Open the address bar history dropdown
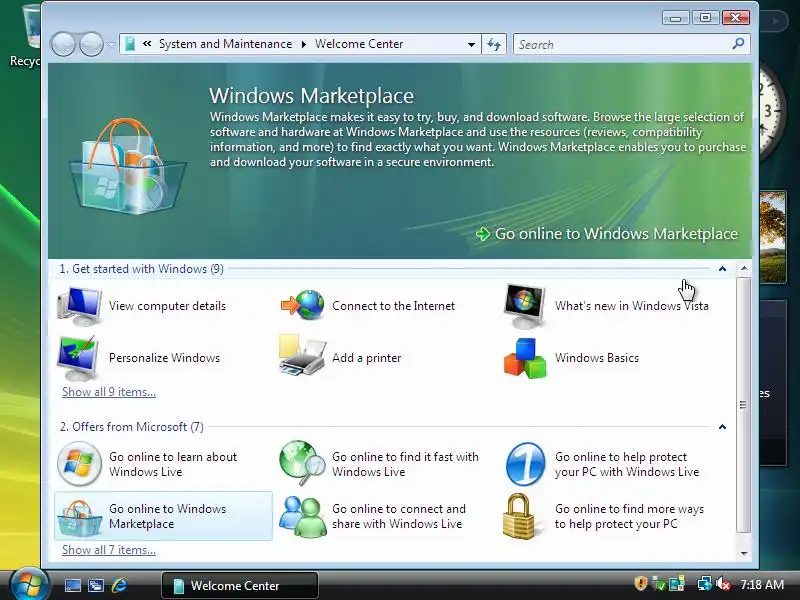This screenshot has width=800, height=600. [471, 44]
